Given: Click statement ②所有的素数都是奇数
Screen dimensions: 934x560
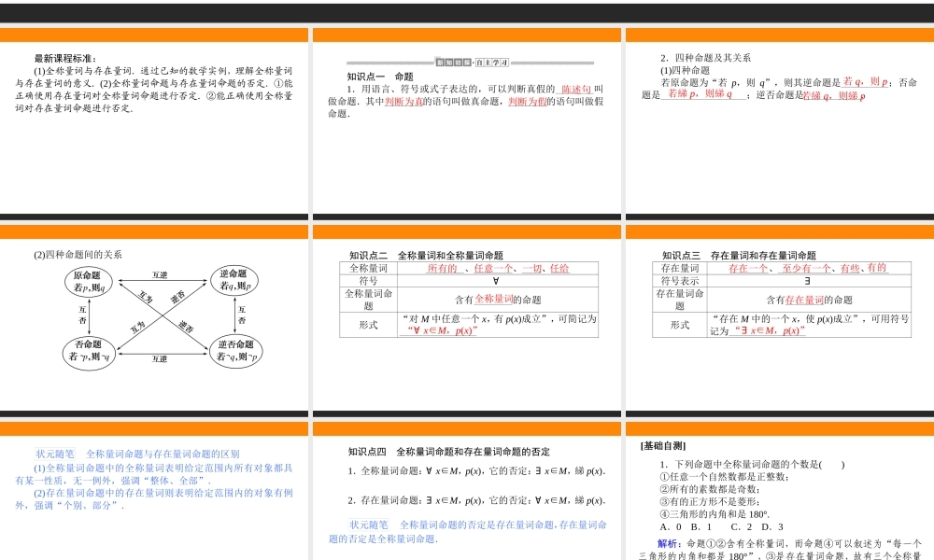Looking at the screenshot, I should coord(710,489).
